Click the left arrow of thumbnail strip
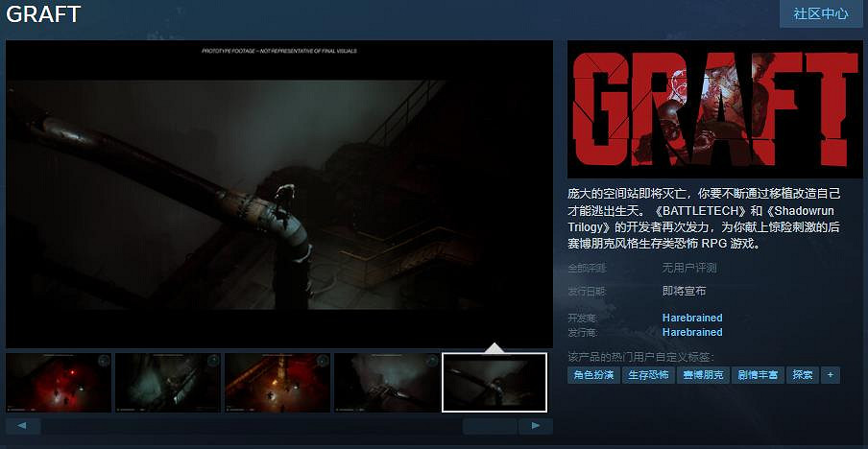This screenshot has height=449, width=868. (23, 426)
